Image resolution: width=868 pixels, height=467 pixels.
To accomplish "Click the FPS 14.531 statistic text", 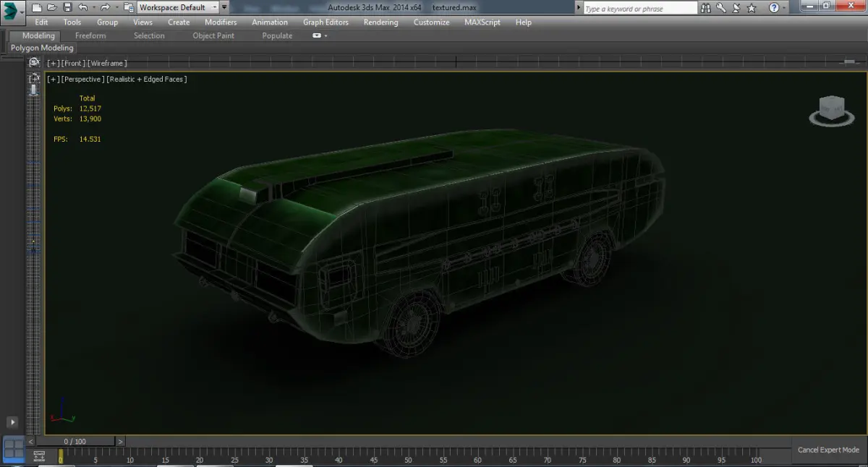I will 77,139.
